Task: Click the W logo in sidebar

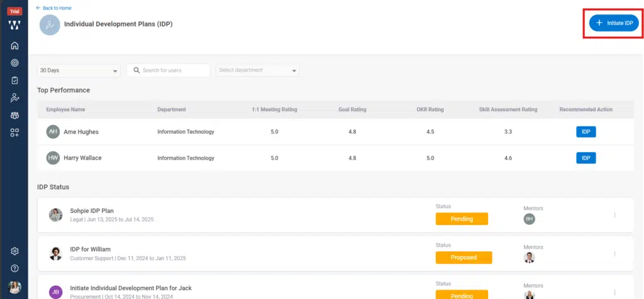Action: point(14,25)
